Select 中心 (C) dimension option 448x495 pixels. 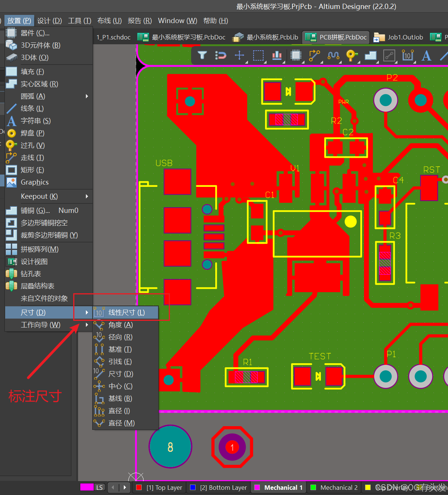[x=126, y=386]
